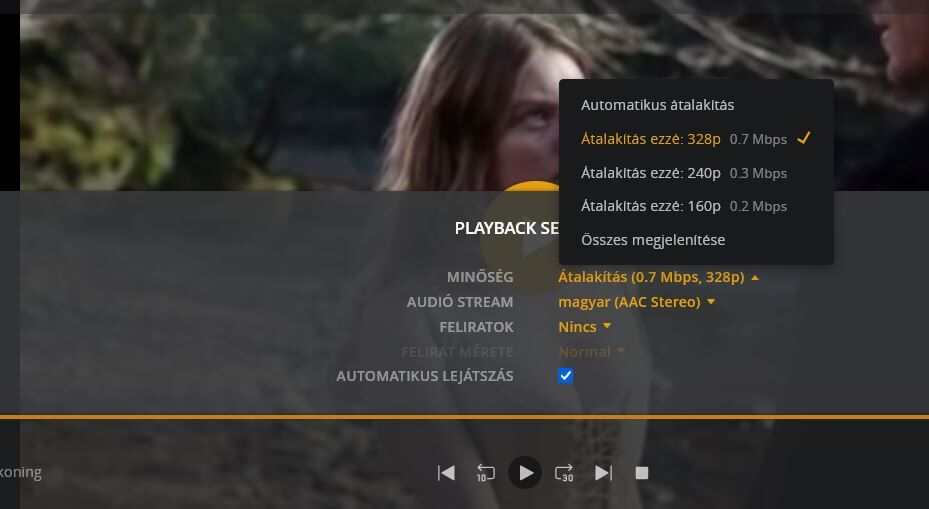Click the checkmark beside the 328p option
This screenshot has width=929, height=509.
pyautogui.click(x=803, y=138)
